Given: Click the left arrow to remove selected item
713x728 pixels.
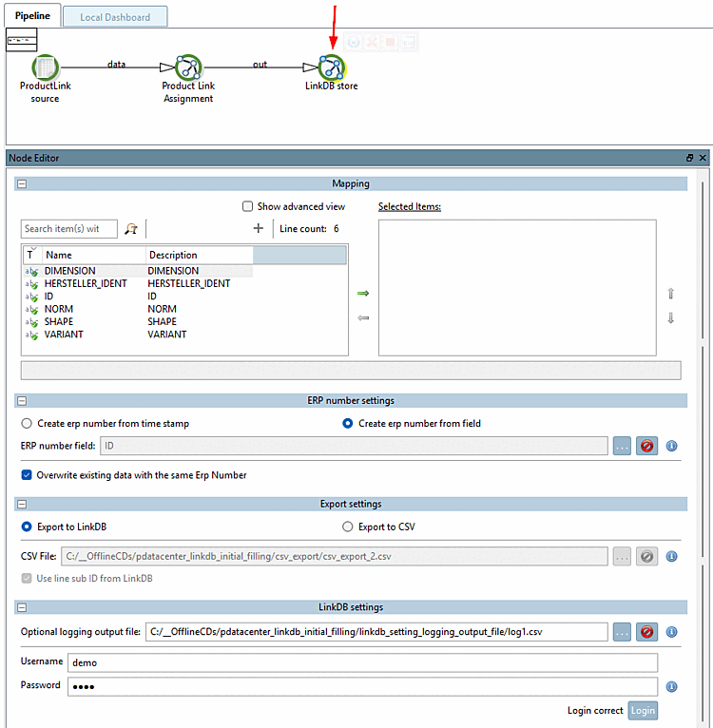Looking at the screenshot, I should [x=363, y=318].
